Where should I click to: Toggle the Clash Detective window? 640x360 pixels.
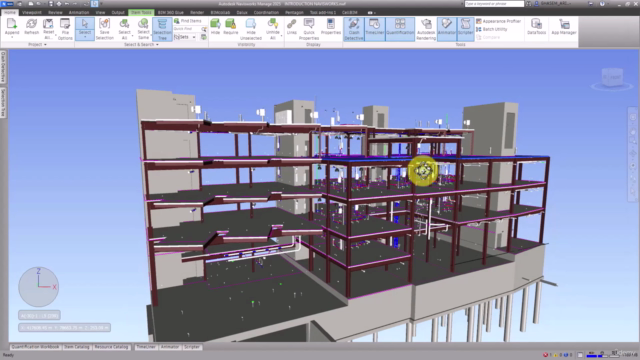353,29
